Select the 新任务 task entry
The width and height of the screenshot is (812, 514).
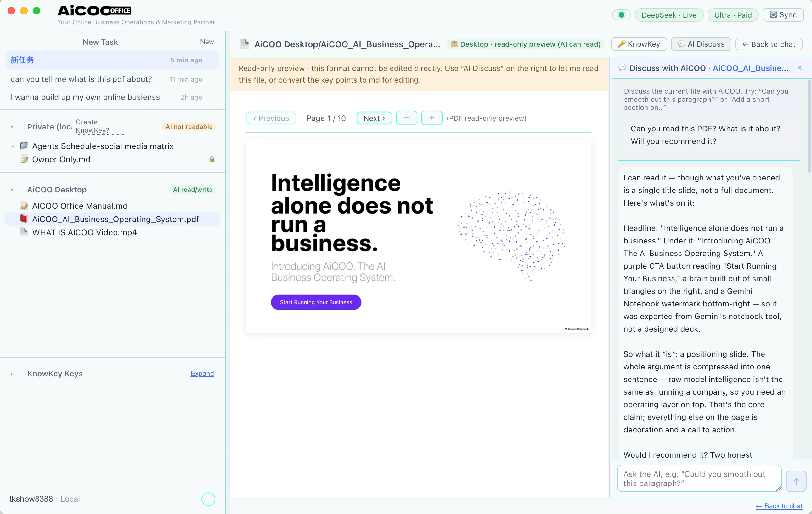(x=112, y=60)
